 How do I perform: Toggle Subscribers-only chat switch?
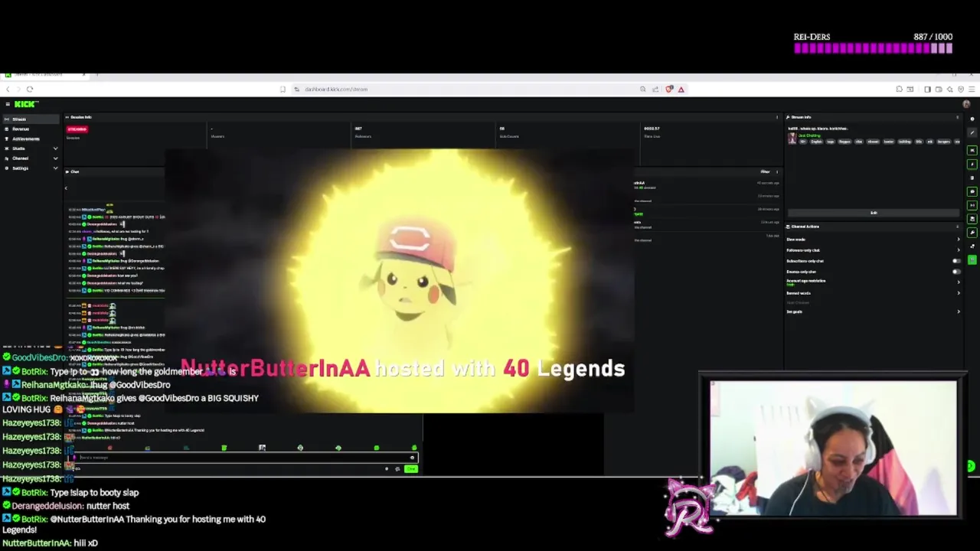pos(956,261)
